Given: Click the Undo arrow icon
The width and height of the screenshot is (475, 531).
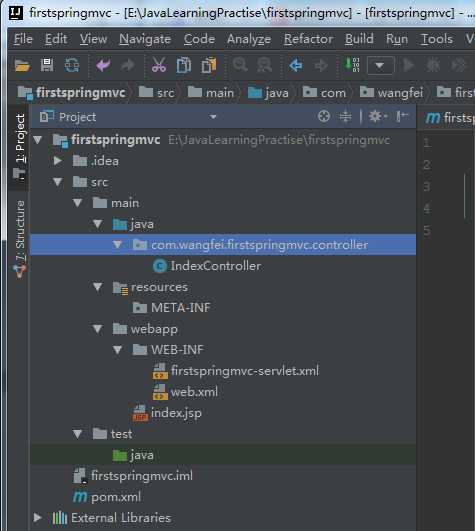Looking at the screenshot, I should 103,65.
